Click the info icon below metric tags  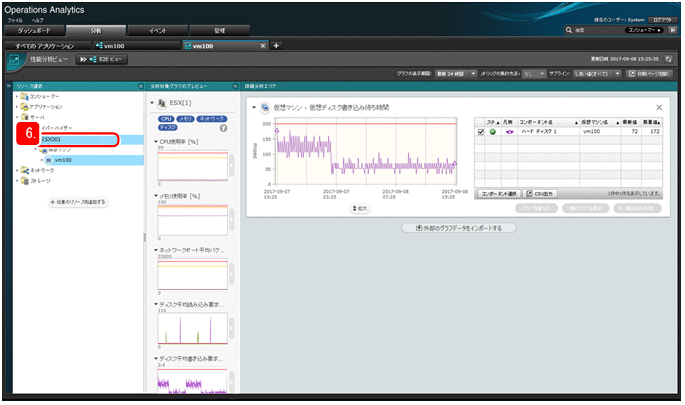point(223,128)
